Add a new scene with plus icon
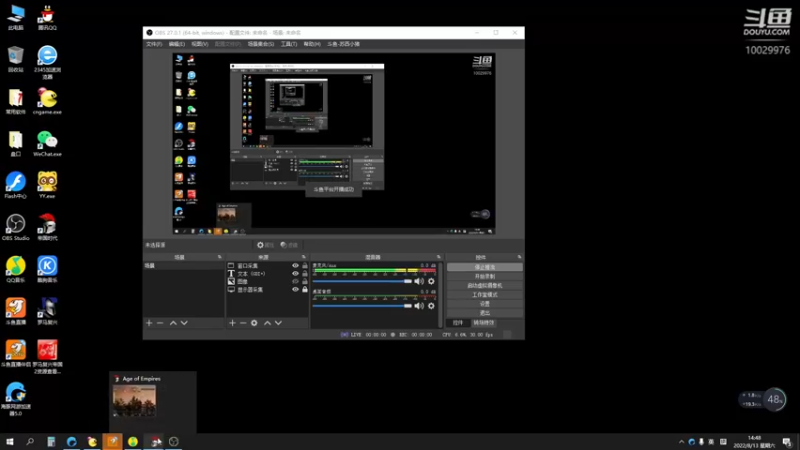The height and width of the screenshot is (450, 800). (x=149, y=323)
